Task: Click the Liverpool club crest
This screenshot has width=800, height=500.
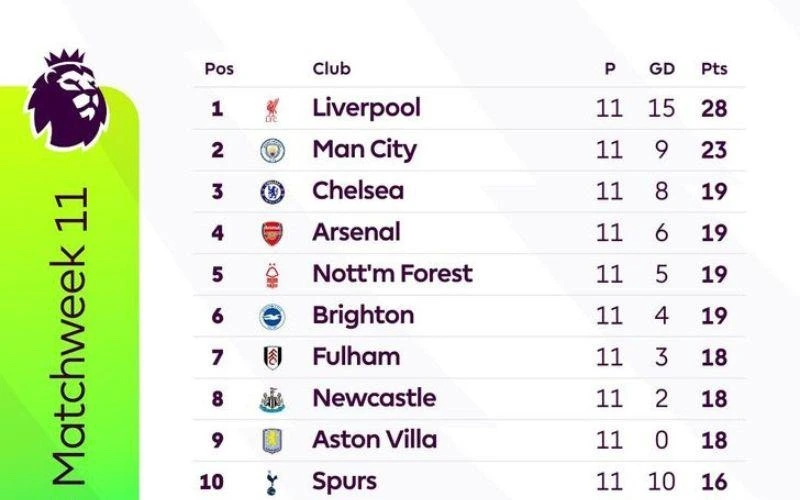Action: (272, 110)
